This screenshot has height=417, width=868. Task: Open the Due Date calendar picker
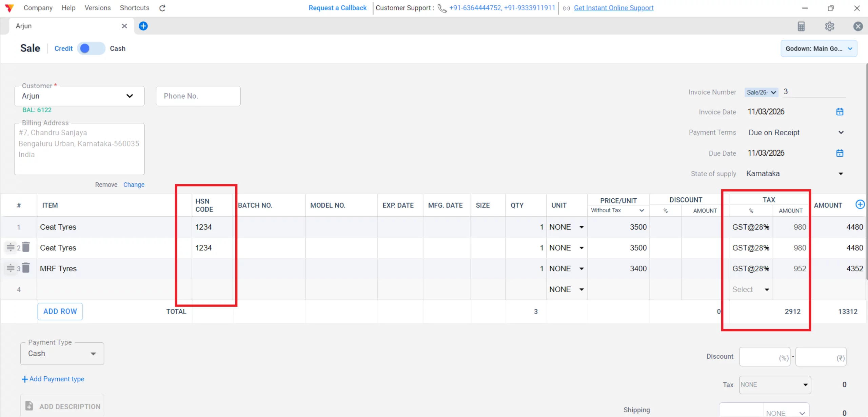pyautogui.click(x=840, y=153)
